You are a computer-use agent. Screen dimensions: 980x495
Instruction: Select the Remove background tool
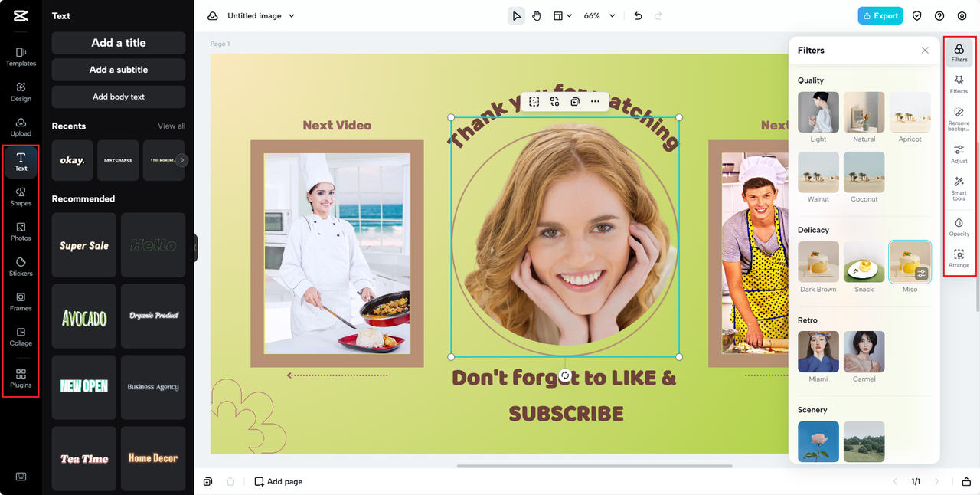[x=959, y=119]
